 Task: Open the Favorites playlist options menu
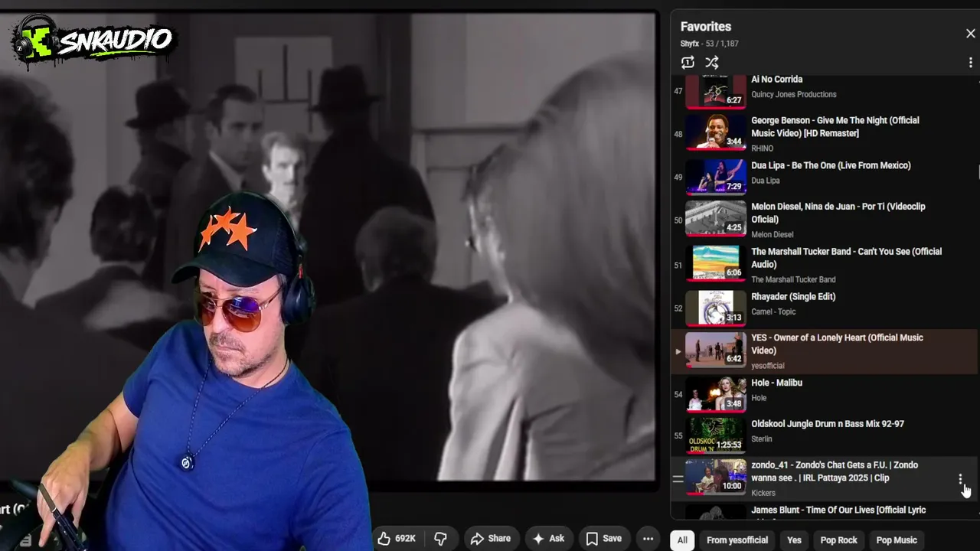pyautogui.click(x=970, y=63)
